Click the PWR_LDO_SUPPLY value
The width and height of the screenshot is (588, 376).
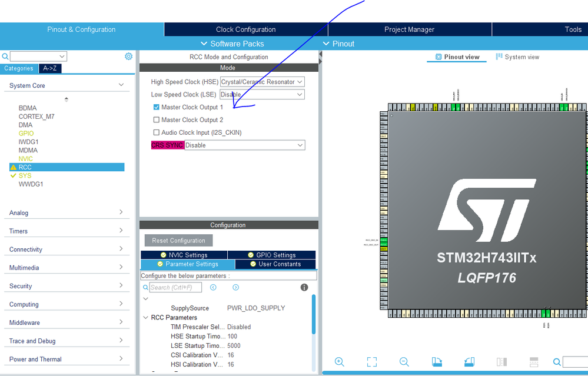[x=256, y=308]
